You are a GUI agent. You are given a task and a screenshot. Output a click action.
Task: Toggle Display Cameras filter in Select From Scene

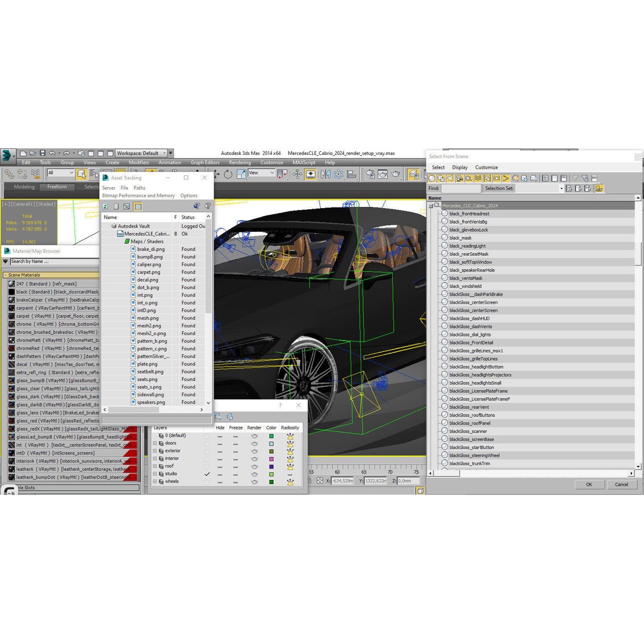pyautogui.click(x=459, y=178)
